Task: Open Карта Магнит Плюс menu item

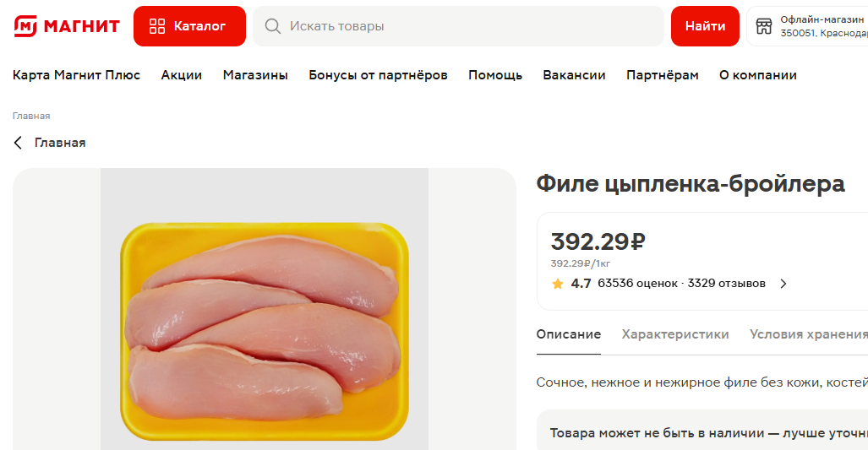Action: [x=76, y=75]
